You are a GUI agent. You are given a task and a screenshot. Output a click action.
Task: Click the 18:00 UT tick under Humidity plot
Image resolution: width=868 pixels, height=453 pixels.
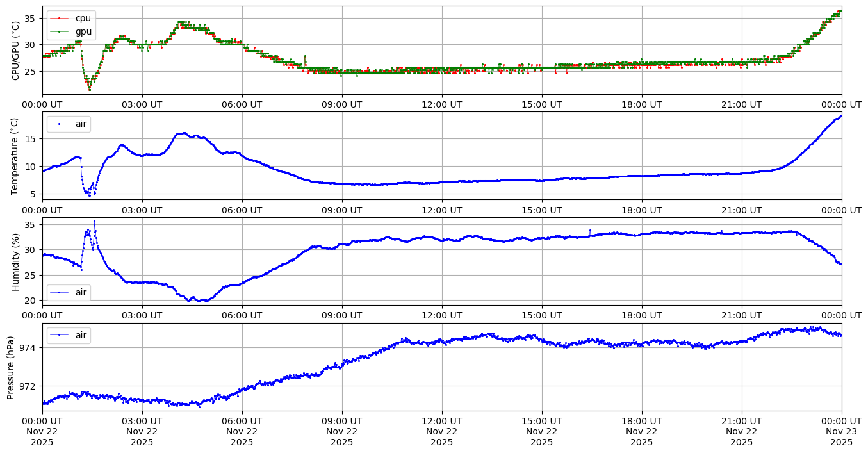(x=641, y=315)
